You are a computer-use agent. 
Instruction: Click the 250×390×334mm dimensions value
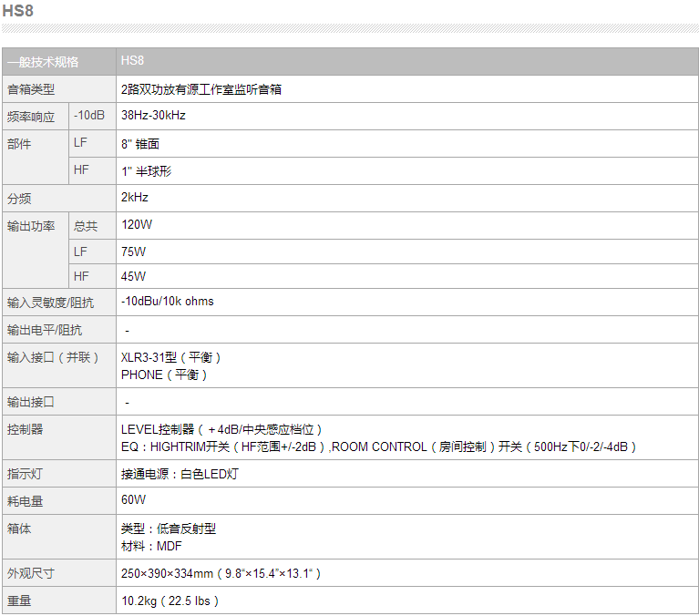point(221,573)
